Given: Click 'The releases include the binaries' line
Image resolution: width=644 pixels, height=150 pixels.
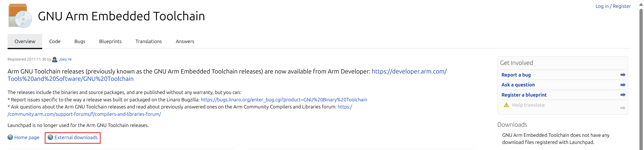Looking at the screenshot, I should (124, 92).
